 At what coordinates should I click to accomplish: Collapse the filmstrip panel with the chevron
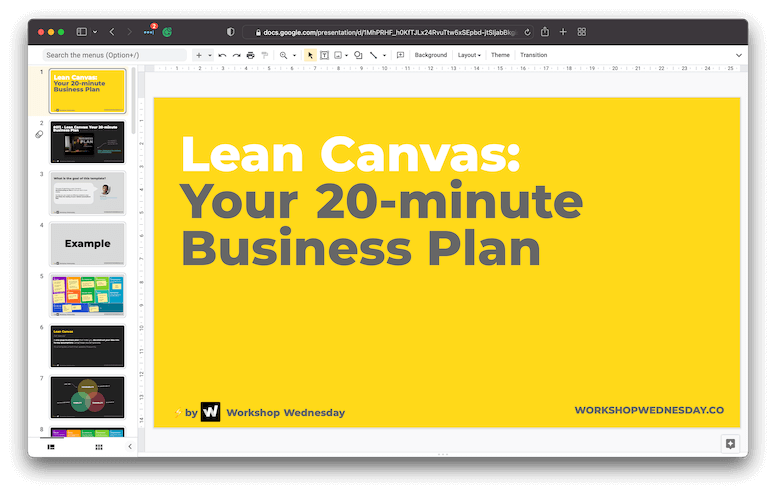129,447
